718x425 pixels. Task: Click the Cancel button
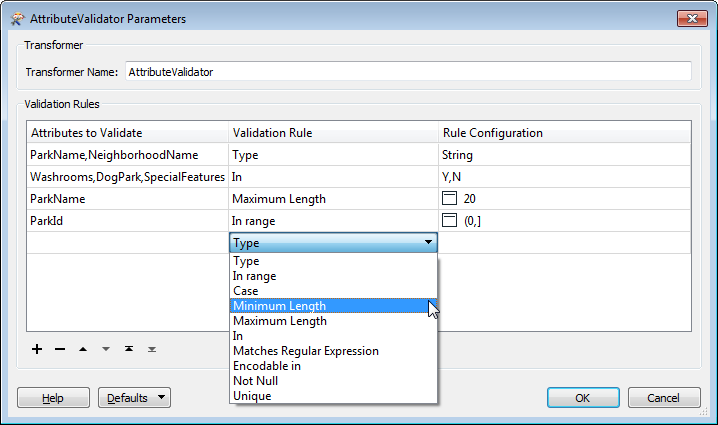click(x=664, y=398)
